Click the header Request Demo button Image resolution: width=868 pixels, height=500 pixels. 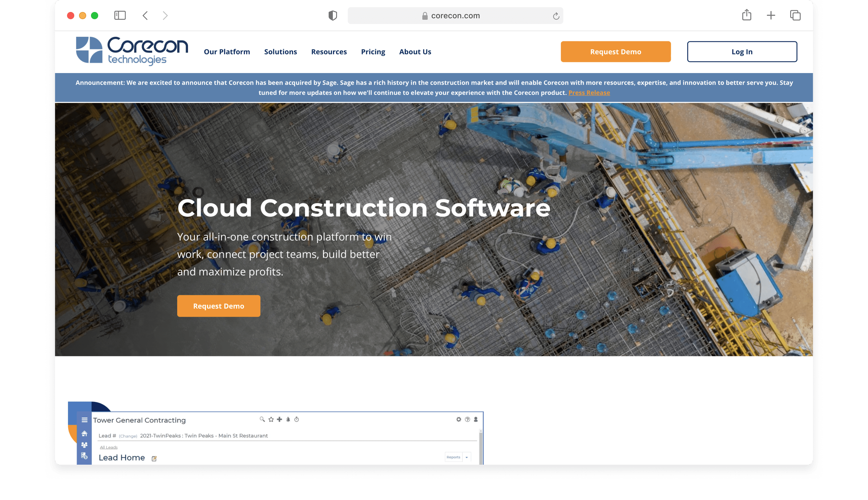pyautogui.click(x=615, y=52)
